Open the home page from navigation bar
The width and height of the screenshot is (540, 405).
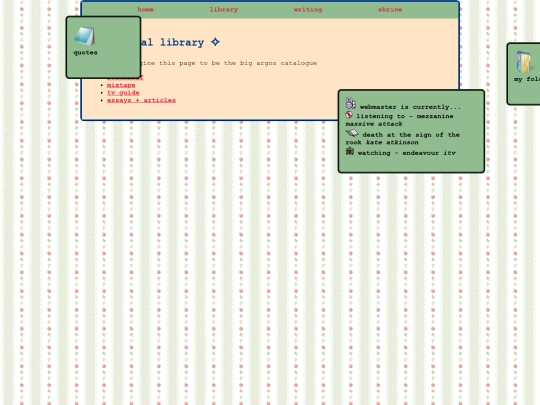click(x=145, y=10)
